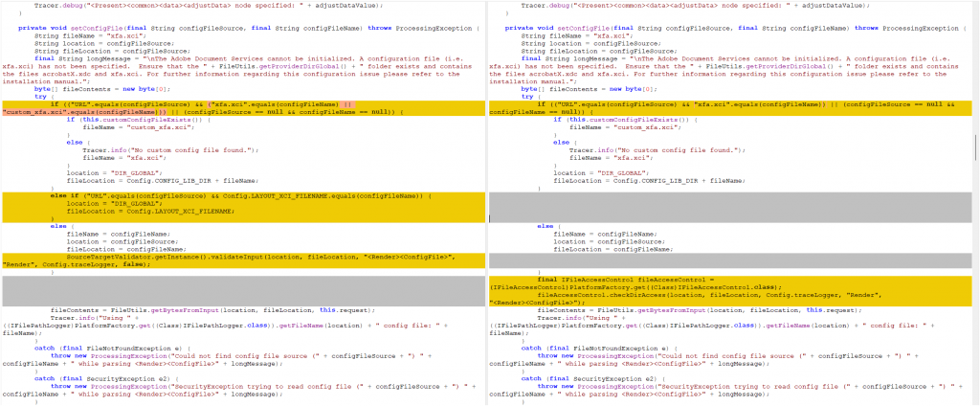Click 'location = "DIR_GLOBAL";' in right pane
The height and width of the screenshot is (406, 980).
click(601, 172)
